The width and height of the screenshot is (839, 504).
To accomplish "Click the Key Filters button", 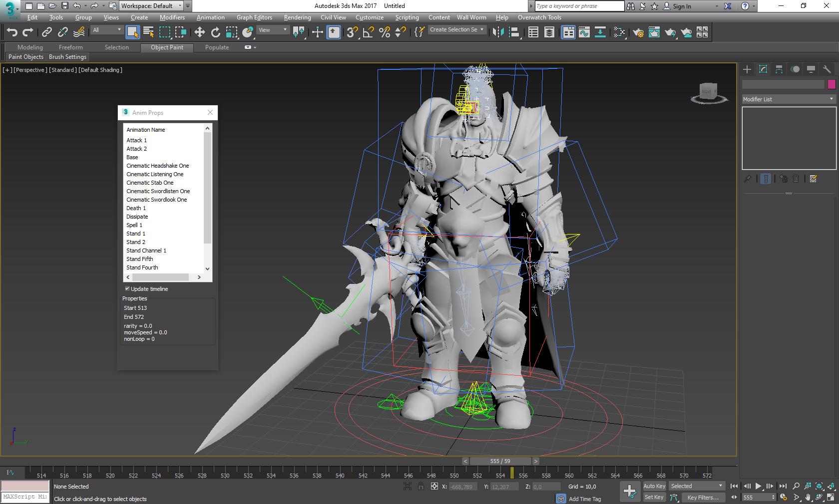I will tap(703, 497).
